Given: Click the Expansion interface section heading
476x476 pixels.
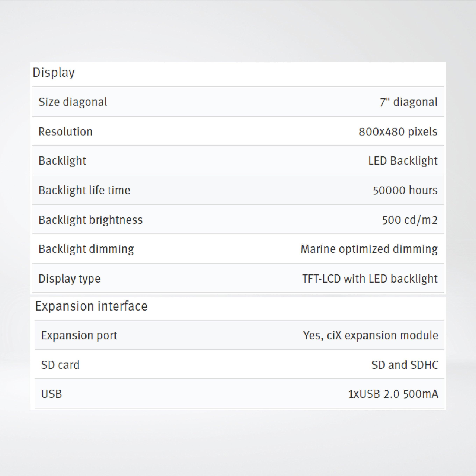Looking at the screenshot, I should tap(91, 306).
